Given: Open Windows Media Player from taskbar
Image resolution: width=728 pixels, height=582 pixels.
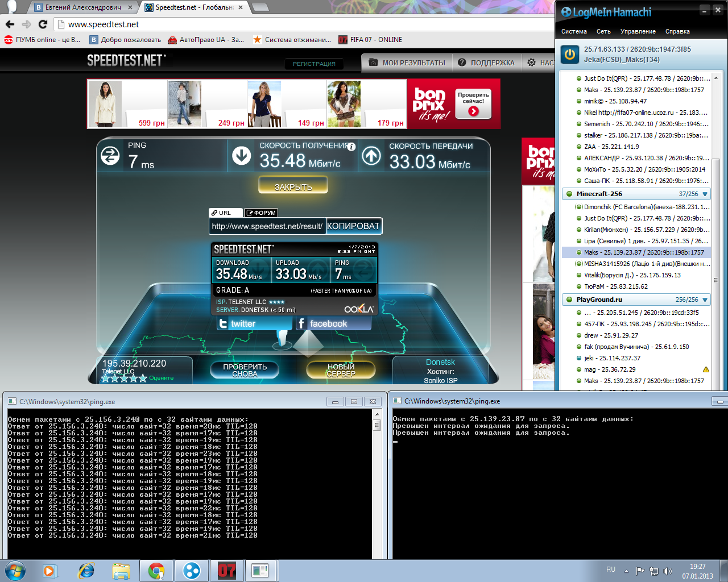Looking at the screenshot, I should tap(50, 571).
